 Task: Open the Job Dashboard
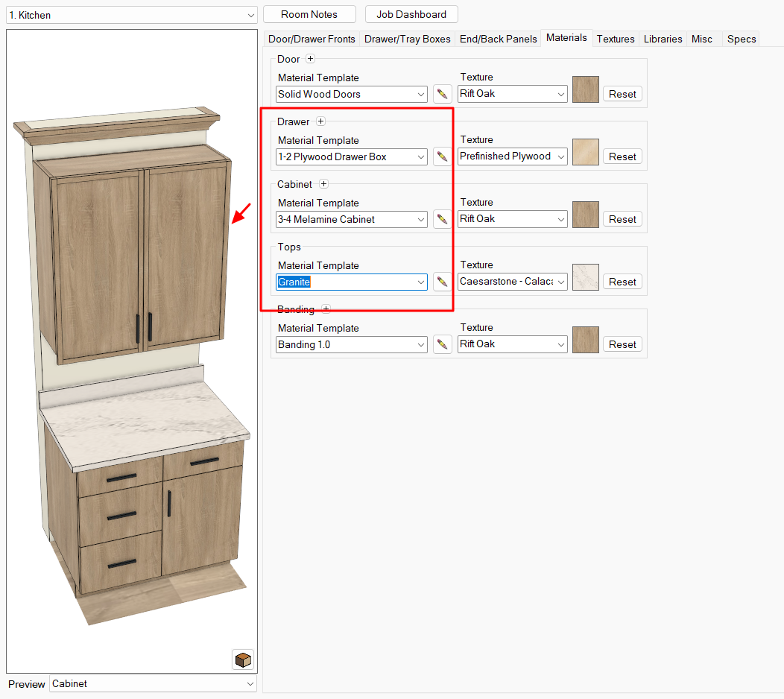click(x=411, y=14)
